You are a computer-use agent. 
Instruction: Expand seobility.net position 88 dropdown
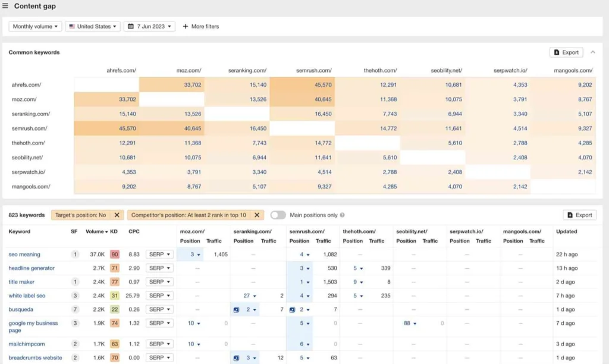click(x=410, y=323)
